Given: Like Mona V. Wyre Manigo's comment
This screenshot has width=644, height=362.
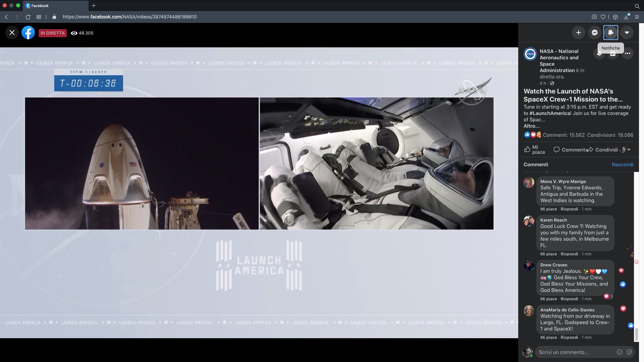Looking at the screenshot, I should click(548, 209).
